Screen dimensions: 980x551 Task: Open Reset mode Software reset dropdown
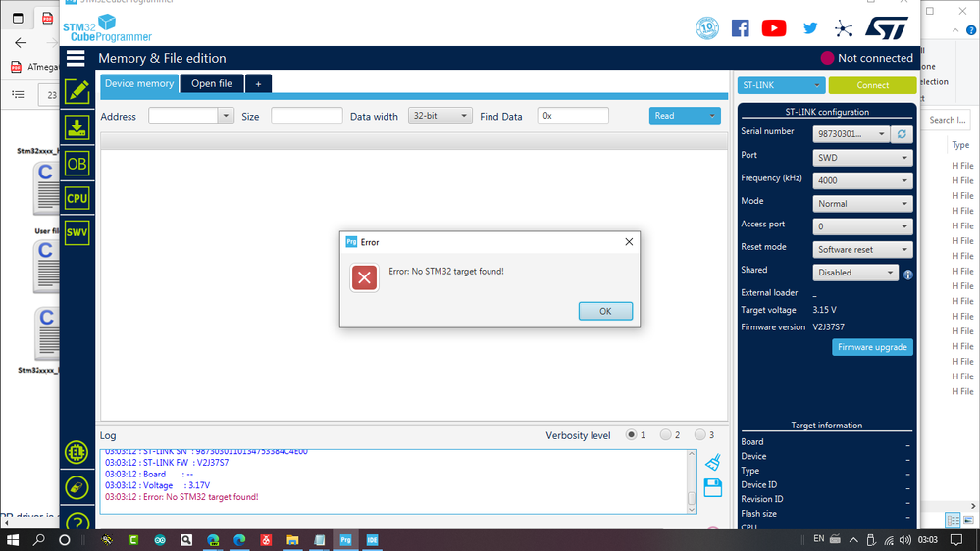point(862,250)
